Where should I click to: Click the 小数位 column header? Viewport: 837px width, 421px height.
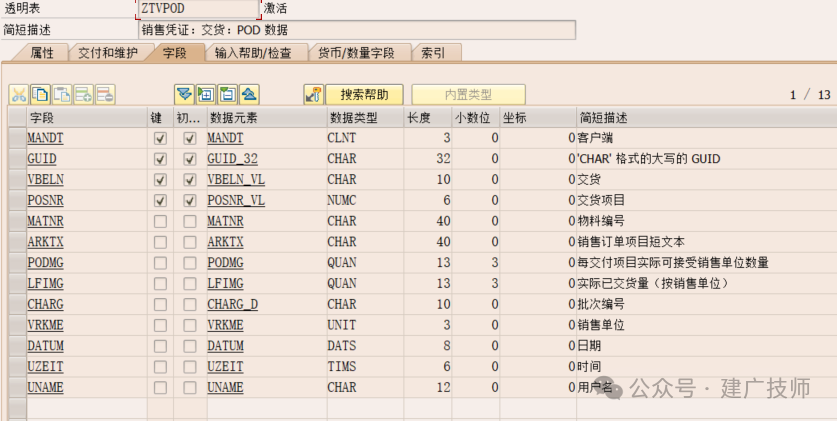tap(476, 118)
